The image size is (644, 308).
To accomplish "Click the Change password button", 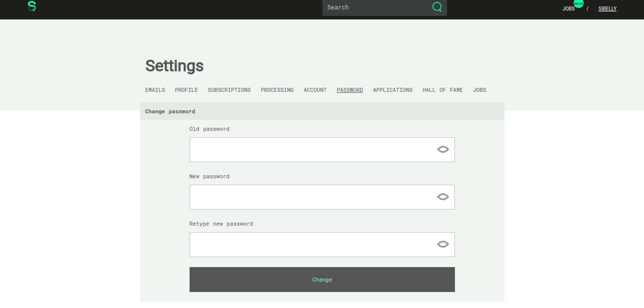I will click(x=322, y=280).
